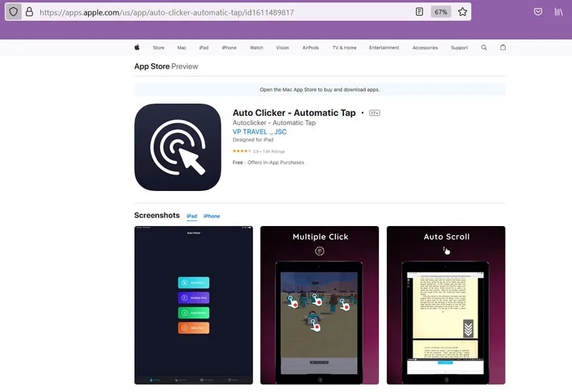Open the Store menu item
The image size is (572, 392).
[158, 47]
